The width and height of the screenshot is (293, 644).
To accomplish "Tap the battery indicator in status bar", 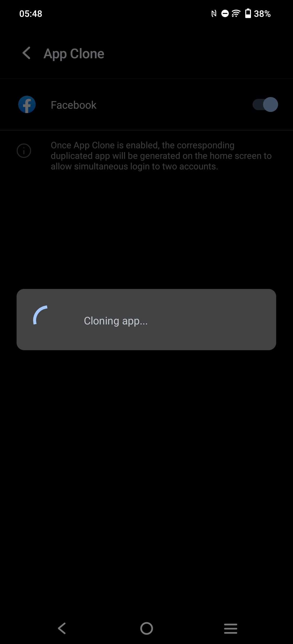I will (x=248, y=13).
